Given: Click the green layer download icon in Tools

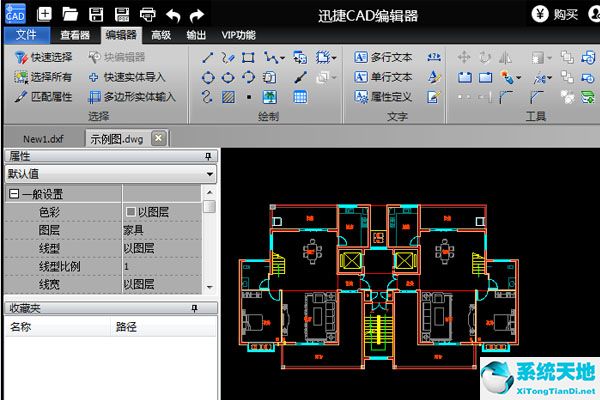Looking at the screenshot, I should pos(588,97).
